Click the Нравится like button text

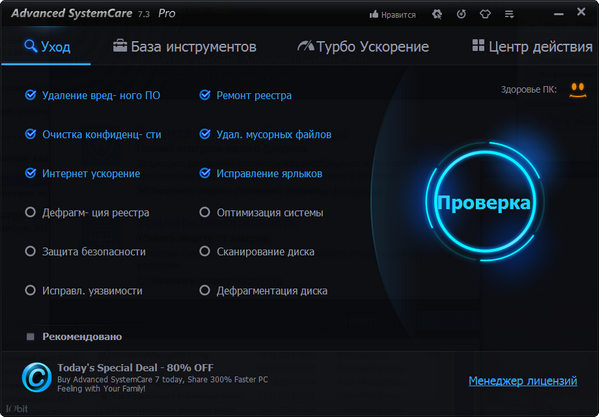(x=398, y=15)
